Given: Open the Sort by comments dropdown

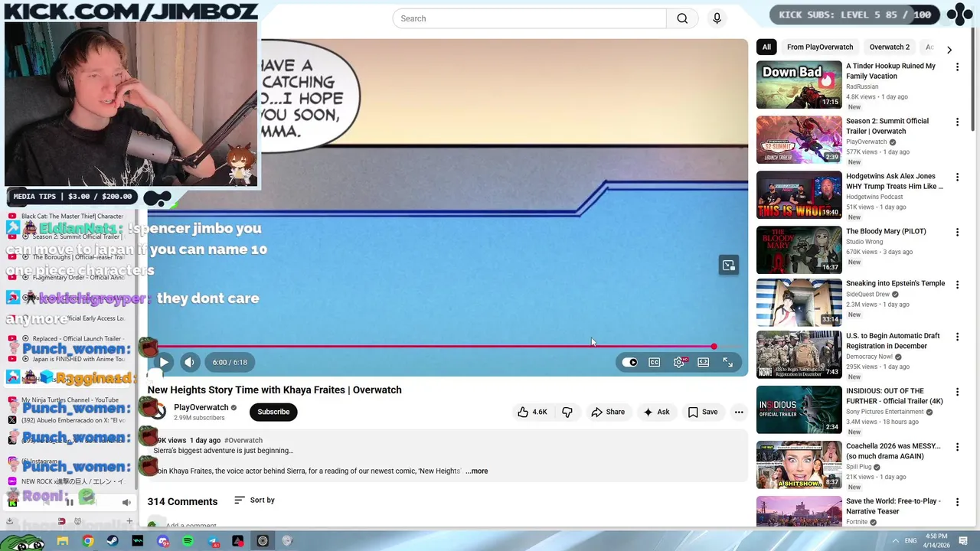Looking at the screenshot, I should pyautogui.click(x=254, y=500).
